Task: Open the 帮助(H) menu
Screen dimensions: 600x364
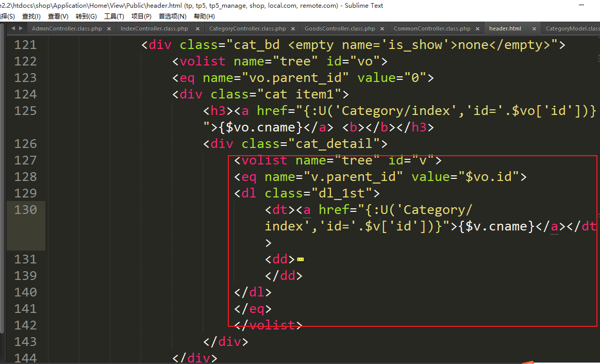Action: point(204,16)
